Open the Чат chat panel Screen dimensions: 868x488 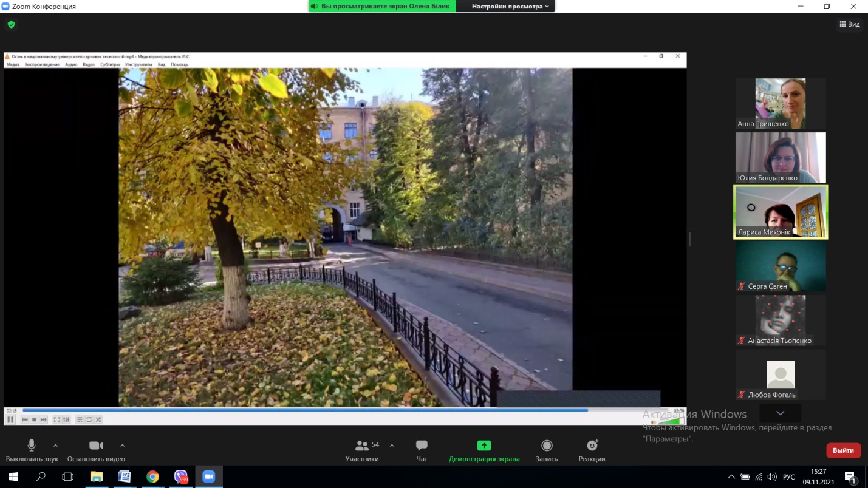click(x=422, y=451)
